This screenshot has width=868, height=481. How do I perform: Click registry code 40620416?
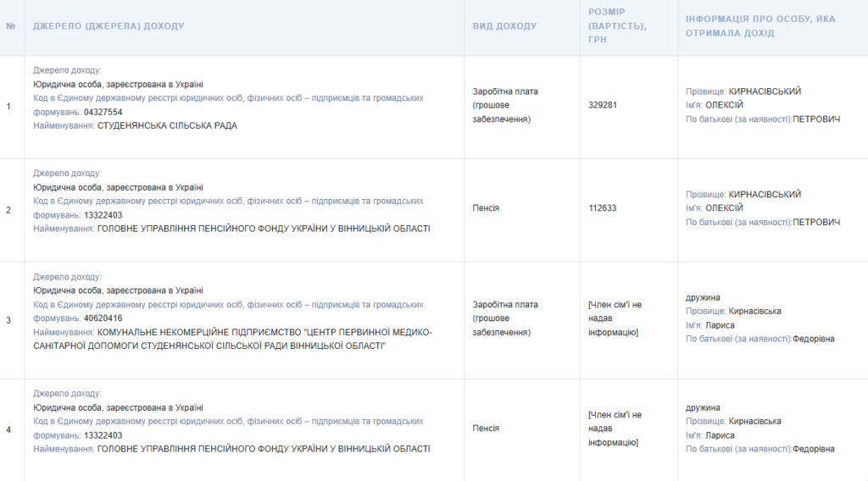(103, 318)
